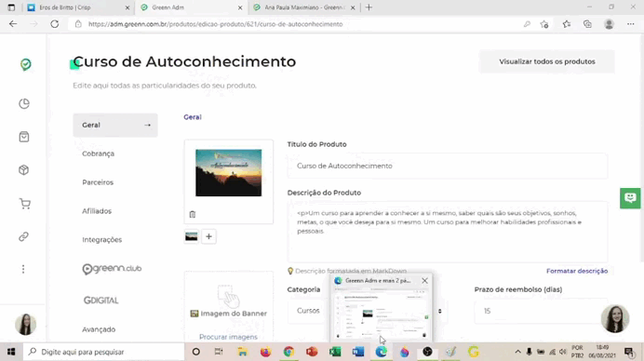
Task: Open the shopping cart icon in sidebar
Action: (24, 204)
